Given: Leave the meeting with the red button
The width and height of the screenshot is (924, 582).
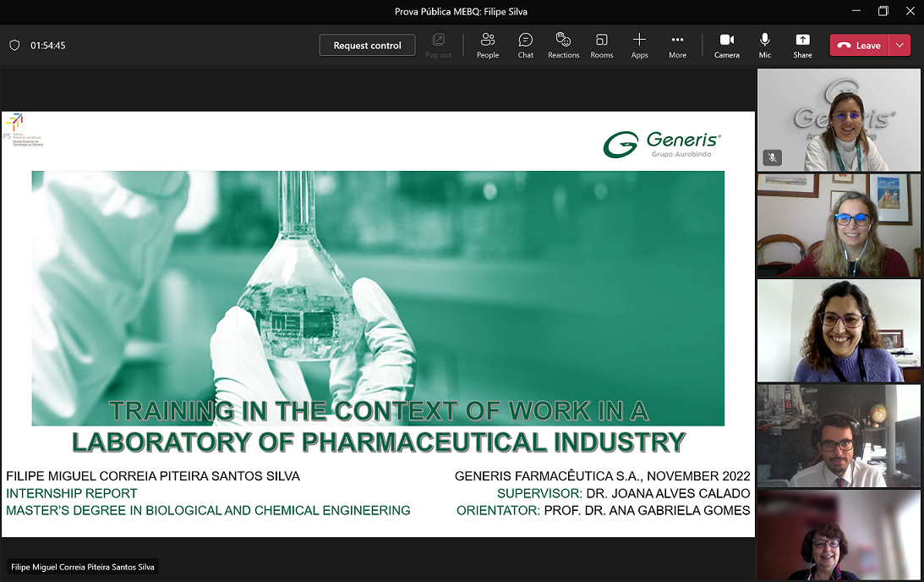Looking at the screenshot, I should [860, 46].
